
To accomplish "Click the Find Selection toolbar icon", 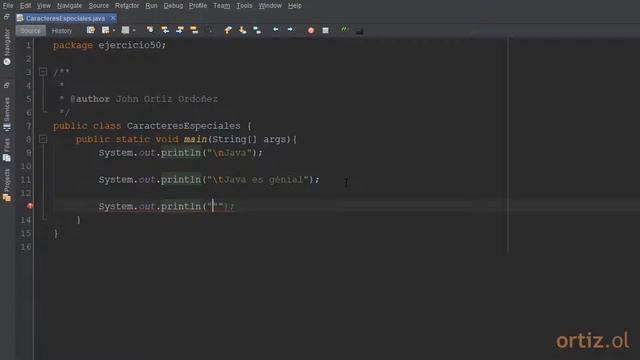I will pyautogui.click(x=150, y=30).
